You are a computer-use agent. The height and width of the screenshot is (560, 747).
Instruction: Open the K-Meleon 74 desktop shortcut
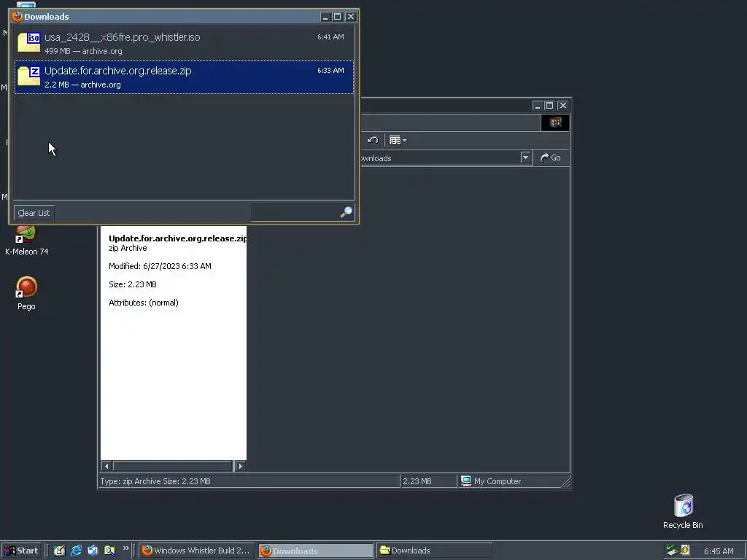(x=27, y=241)
